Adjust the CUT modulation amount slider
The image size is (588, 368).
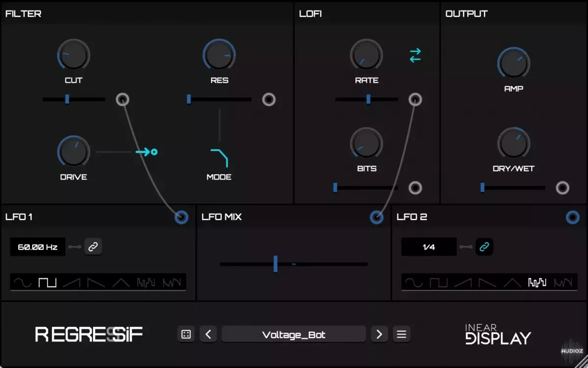(x=74, y=100)
